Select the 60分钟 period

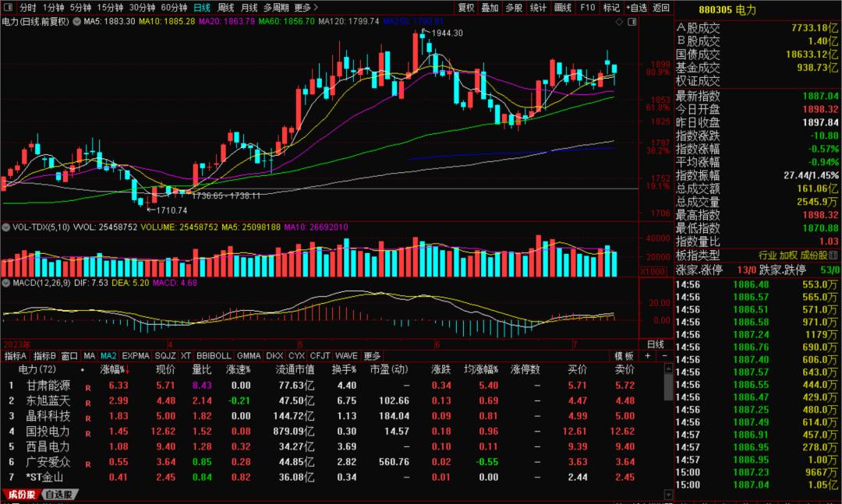pyautogui.click(x=174, y=8)
